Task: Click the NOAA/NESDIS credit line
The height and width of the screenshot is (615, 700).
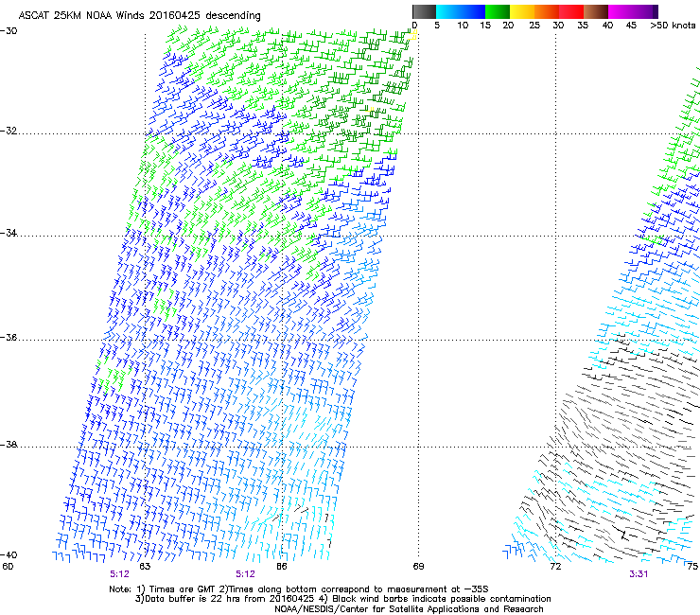Action: pyautogui.click(x=409, y=609)
